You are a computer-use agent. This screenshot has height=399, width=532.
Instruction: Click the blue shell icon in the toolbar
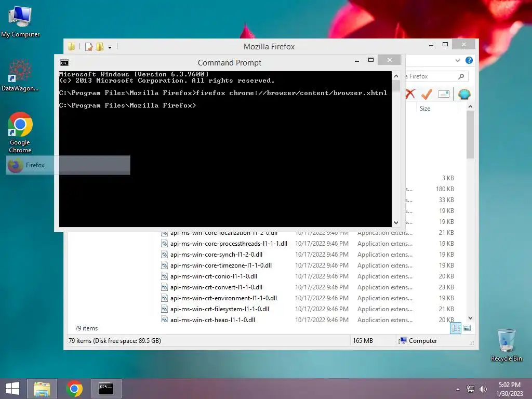coord(464,94)
